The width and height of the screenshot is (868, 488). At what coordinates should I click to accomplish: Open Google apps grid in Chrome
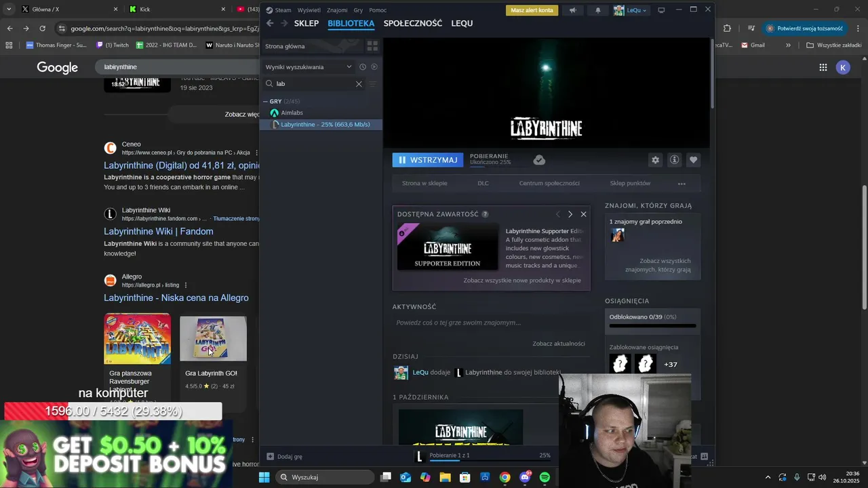pyautogui.click(x=823, y=67)
